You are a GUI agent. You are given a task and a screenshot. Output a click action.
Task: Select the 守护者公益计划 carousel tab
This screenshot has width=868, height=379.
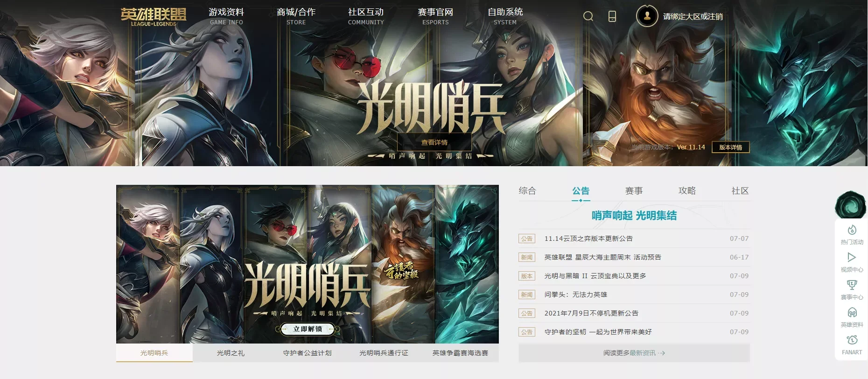[x=307, y=353]
